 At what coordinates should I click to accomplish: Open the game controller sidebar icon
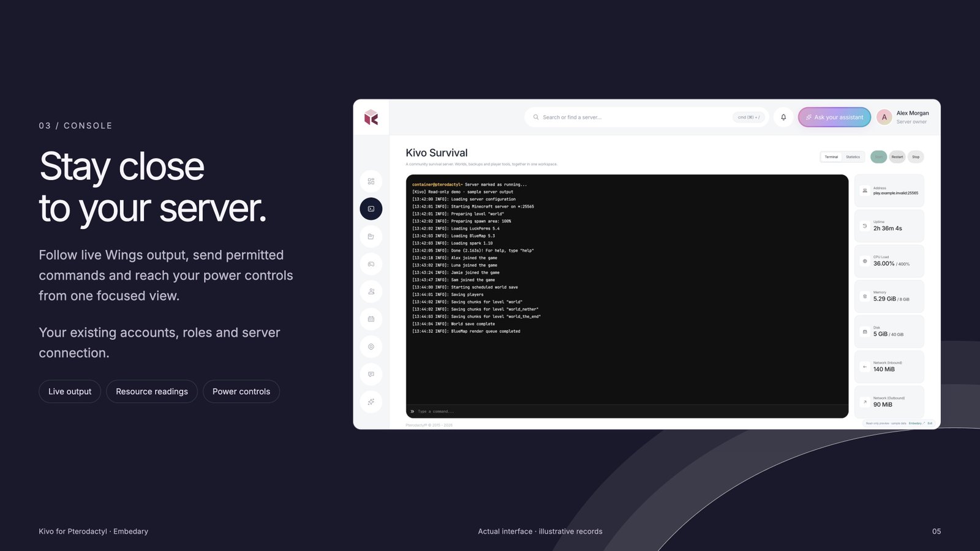click(371, 264)
